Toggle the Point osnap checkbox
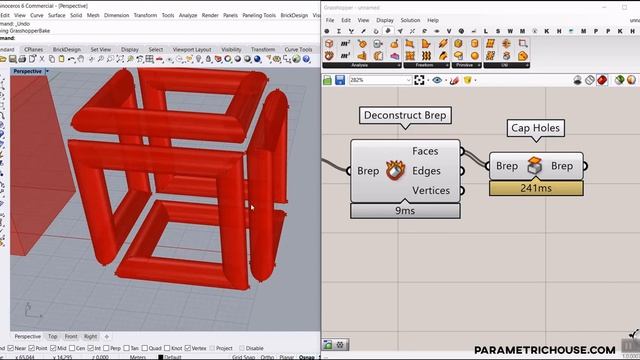The width and height of the screenshot is (640, 360). click(31, 348)
